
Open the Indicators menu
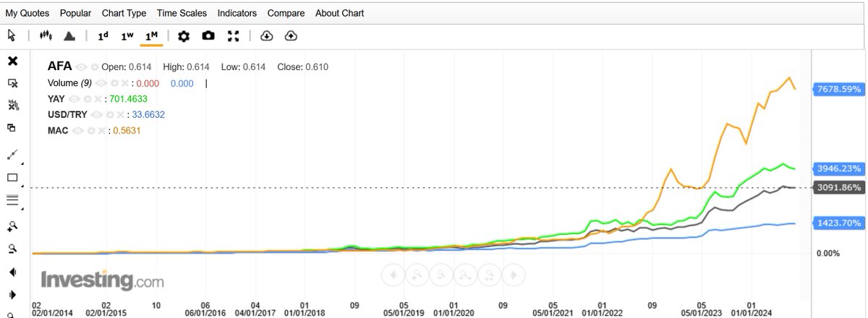pyautogui.click(x=237, y=13)
